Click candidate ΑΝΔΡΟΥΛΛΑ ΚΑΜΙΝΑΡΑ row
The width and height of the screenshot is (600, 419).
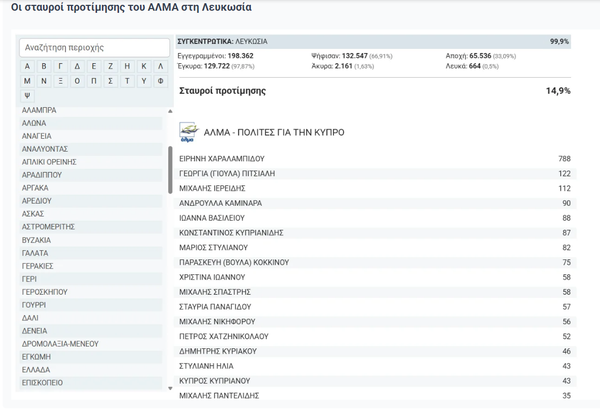coord(375,203)
